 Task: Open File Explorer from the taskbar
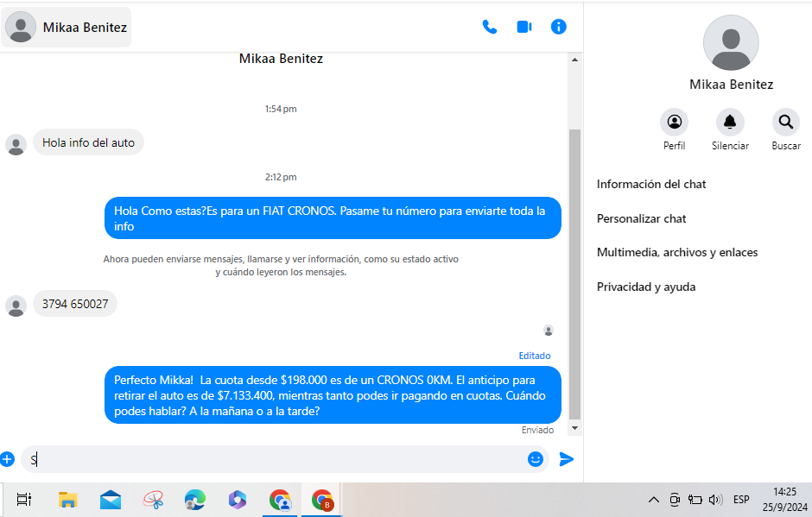(68, 500)
